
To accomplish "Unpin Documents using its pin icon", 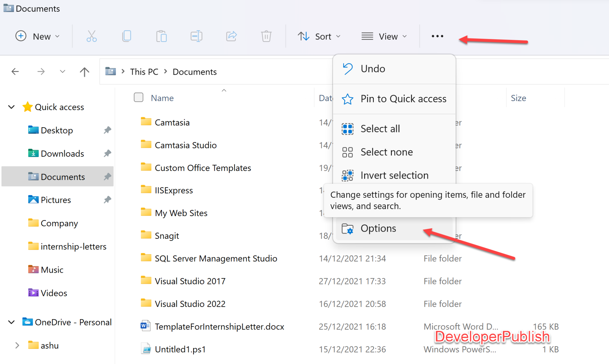I will tap(107, 177).
